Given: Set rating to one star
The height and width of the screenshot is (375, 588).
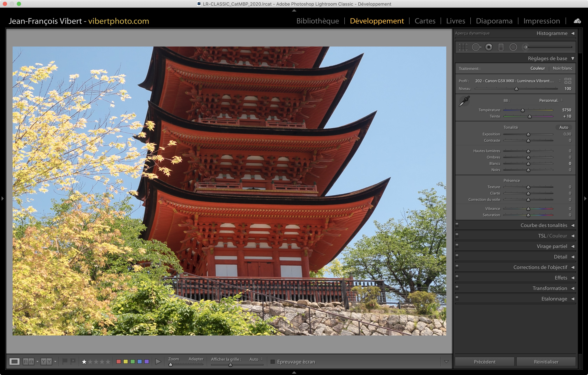Looking at the screenshot, I should [x=84, y=362].
